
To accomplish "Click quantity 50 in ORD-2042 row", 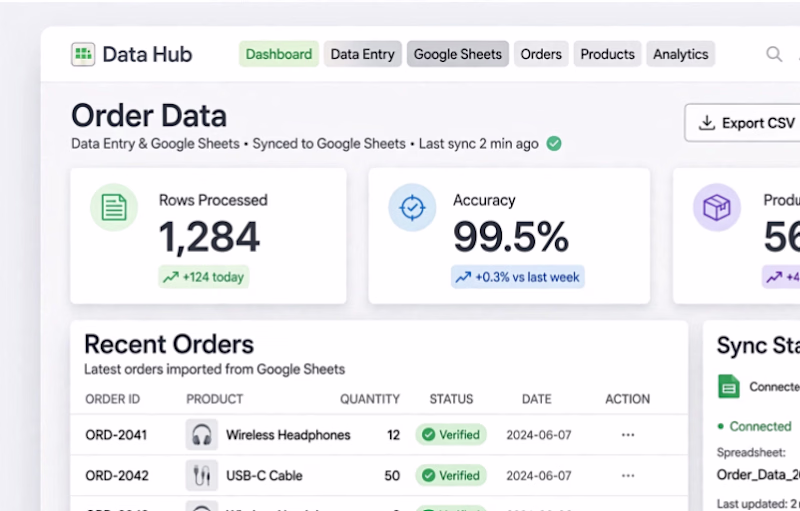I will coord(392,476).
